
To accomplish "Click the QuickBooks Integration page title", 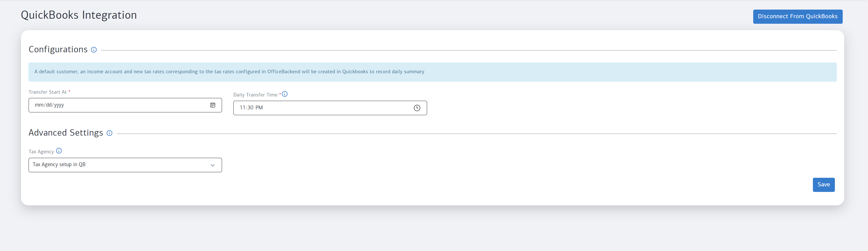I will [79, 15].
